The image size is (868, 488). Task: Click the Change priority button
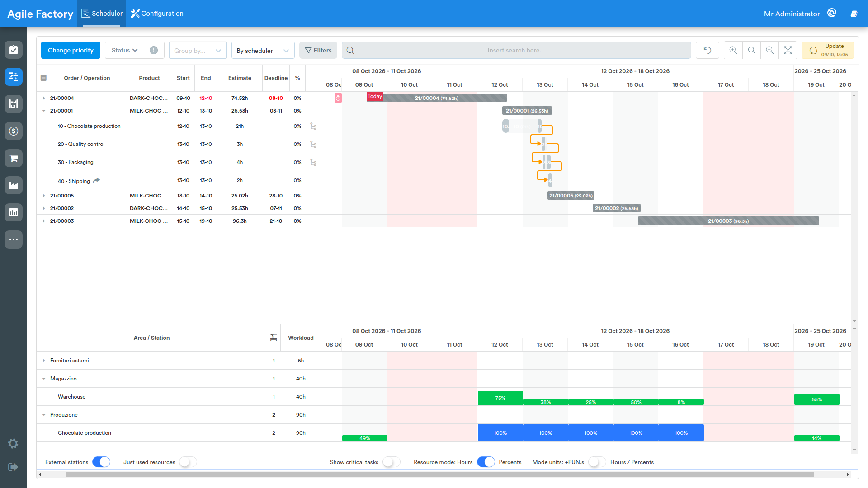[x=71, y=50]
